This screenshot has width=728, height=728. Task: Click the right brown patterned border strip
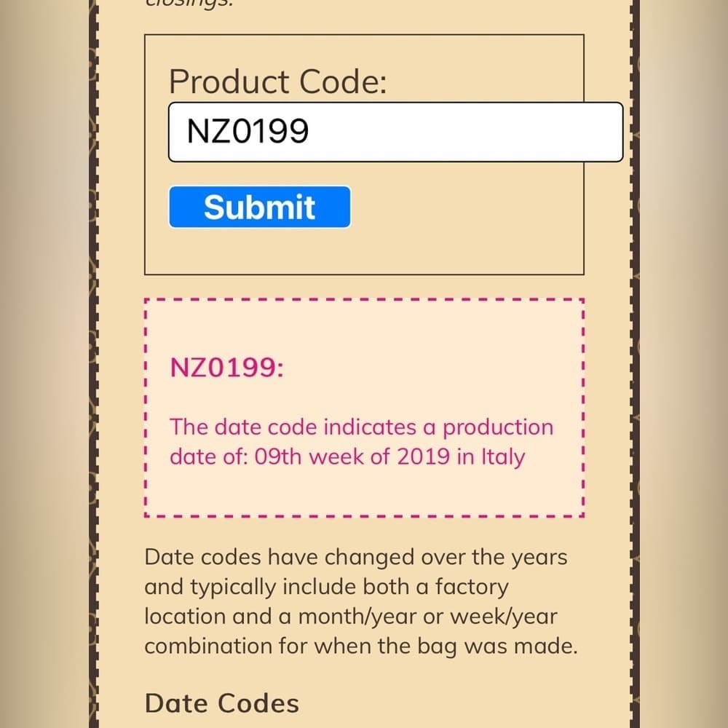[x=635, y=364]
